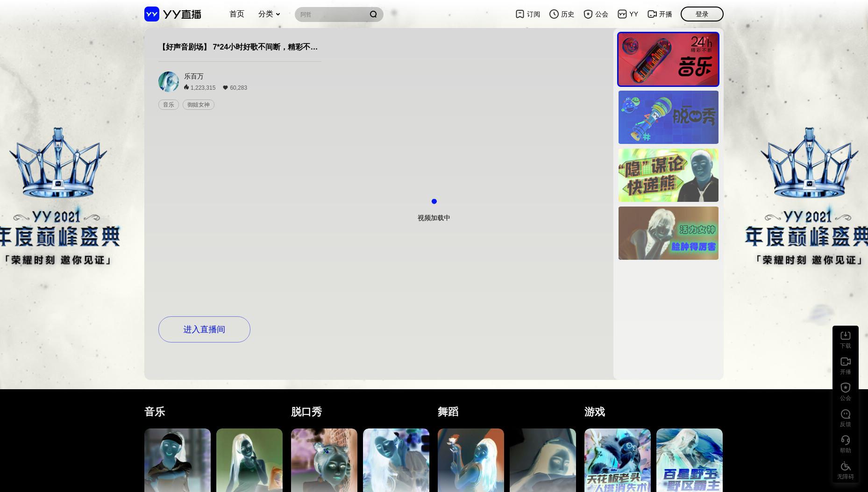Screen dimensions: 868x492
Task: Click 视频加载中 loading text
Action: pos(434,218)
